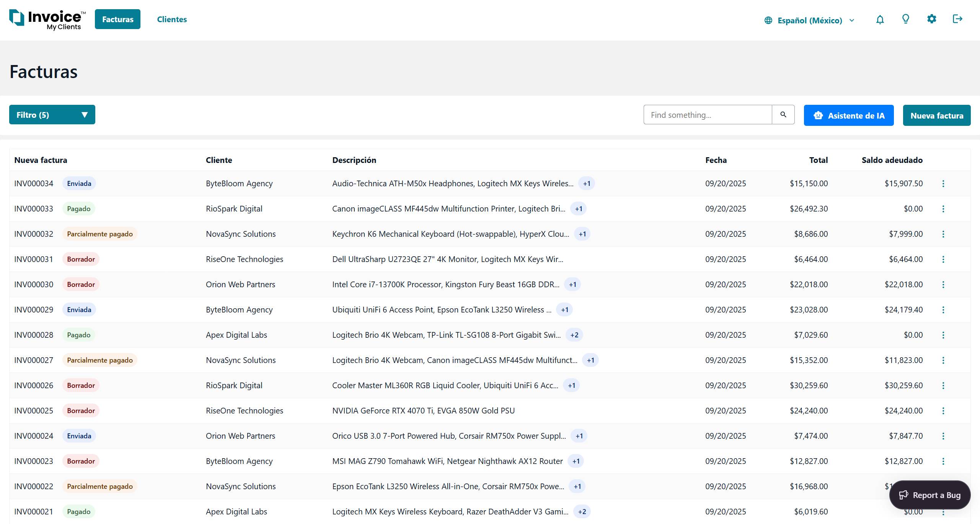Click the search magnifier icon
Viewport: 980px width, 524px height.
(x=783, y=115)
